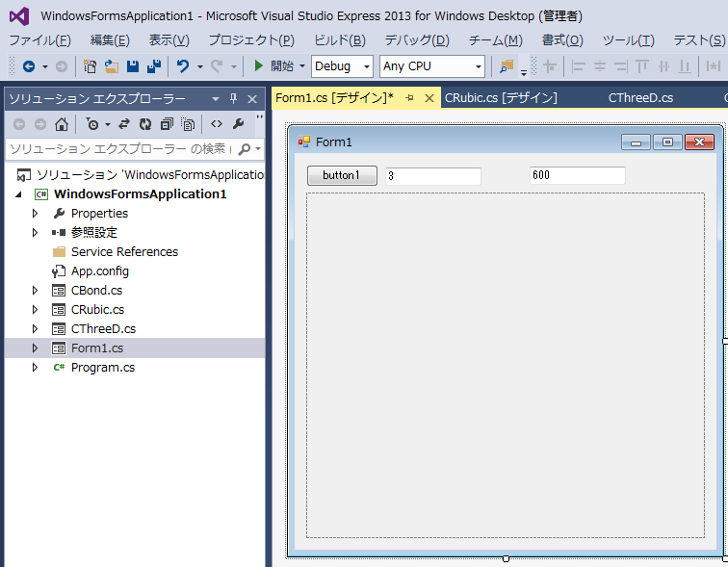Click the Solution Explorer Back icon
Screen dimensions: 728x567
coord(19,124)
